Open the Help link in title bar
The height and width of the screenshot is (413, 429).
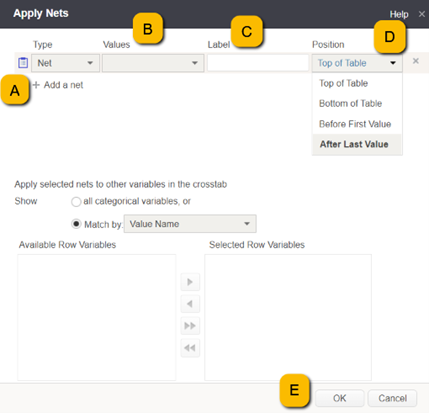point(399,14)
